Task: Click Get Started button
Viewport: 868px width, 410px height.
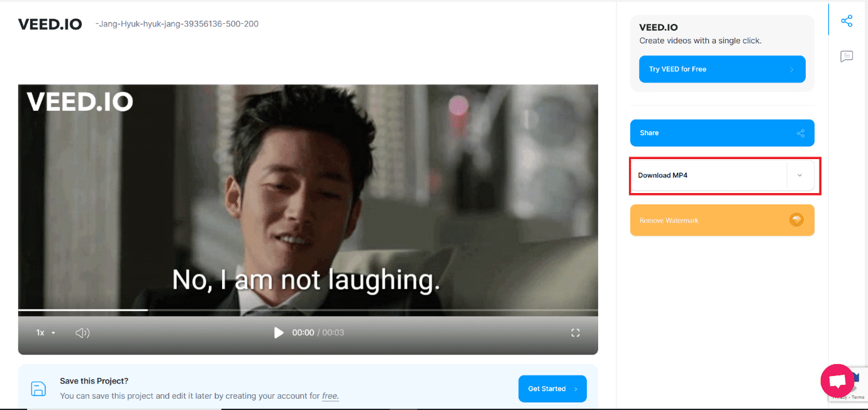Action: (x=552, y=389)
